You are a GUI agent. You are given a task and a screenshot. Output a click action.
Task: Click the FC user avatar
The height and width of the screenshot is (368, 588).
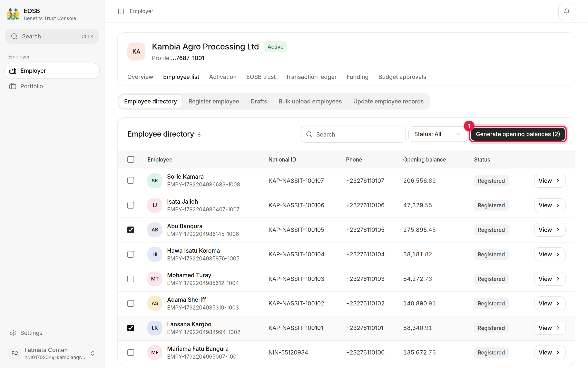click(14, 353)
